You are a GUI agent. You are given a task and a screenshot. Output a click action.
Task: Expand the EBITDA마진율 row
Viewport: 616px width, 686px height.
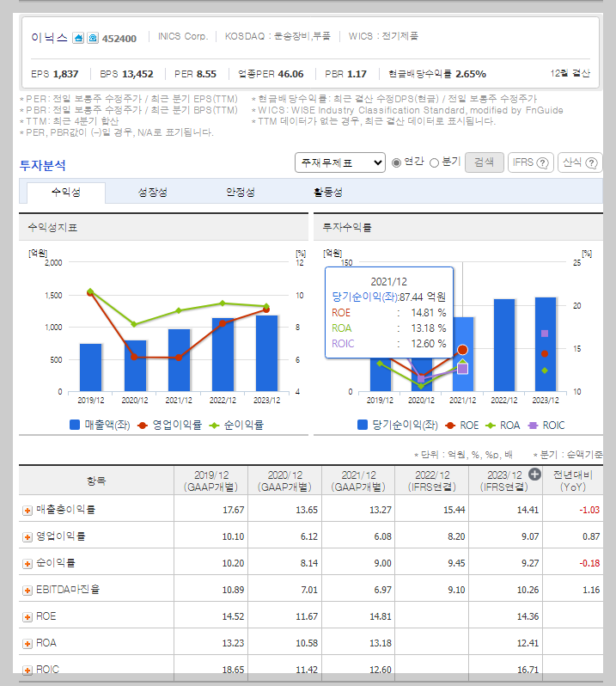tap(27, 591)
